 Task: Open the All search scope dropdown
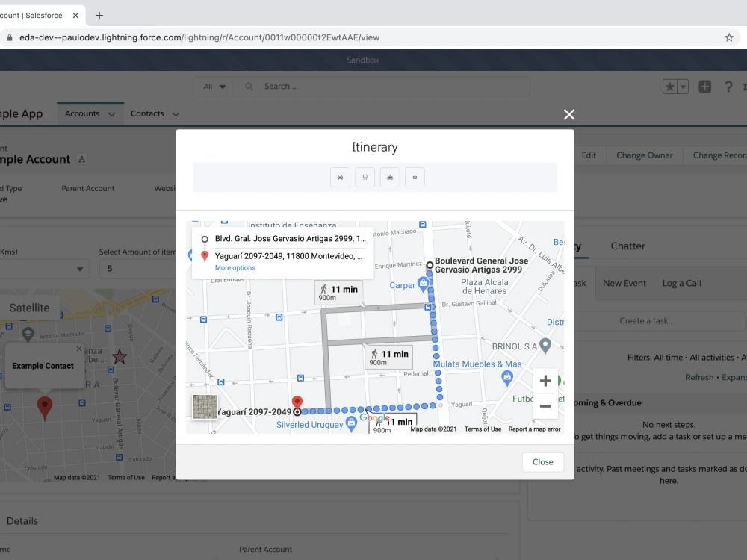point(214,86)
